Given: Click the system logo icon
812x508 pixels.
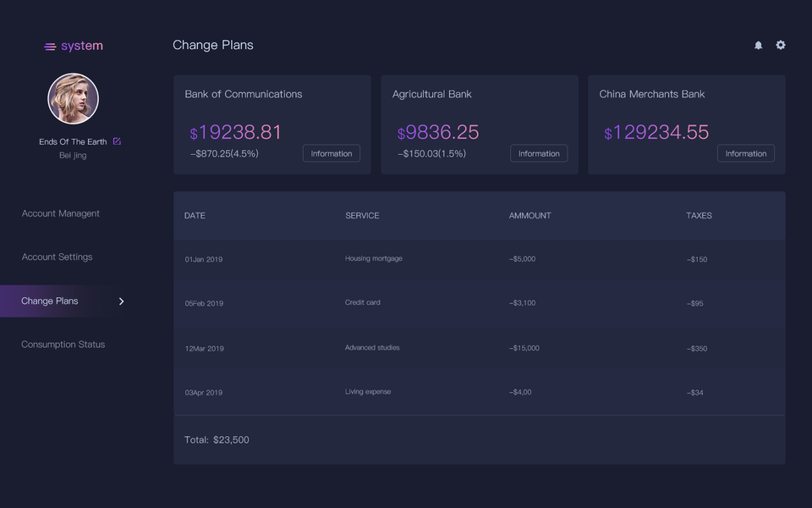Looking at the screenshot, I should coord(50,47).
